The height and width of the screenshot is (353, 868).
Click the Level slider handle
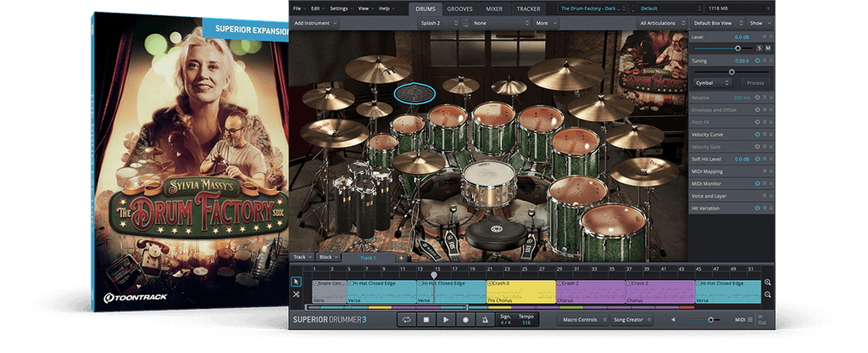pos(738,48)
